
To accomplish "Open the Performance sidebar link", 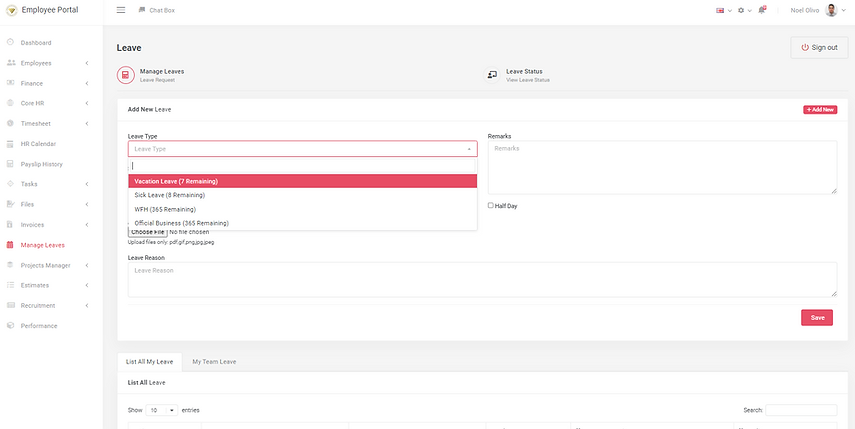I will 39,325.
